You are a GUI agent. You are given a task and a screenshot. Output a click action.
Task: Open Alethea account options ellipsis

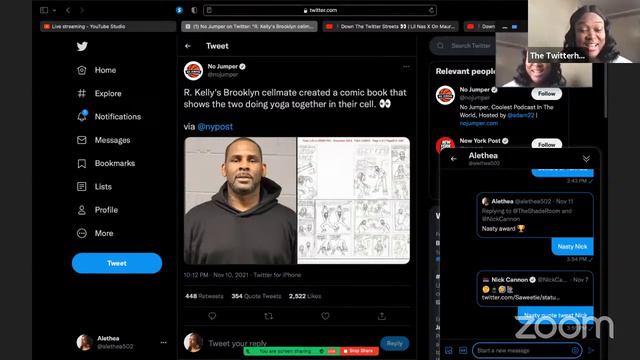(x=164, y=342)
